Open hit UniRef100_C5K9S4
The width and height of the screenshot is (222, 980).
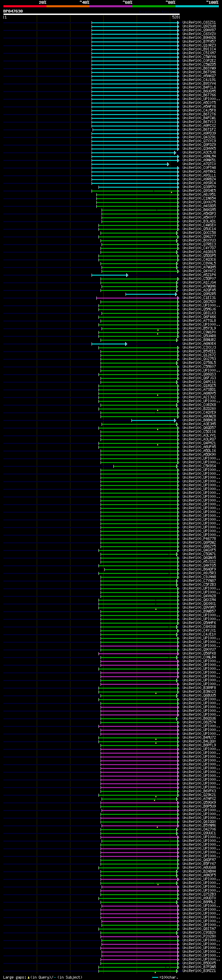199,466
